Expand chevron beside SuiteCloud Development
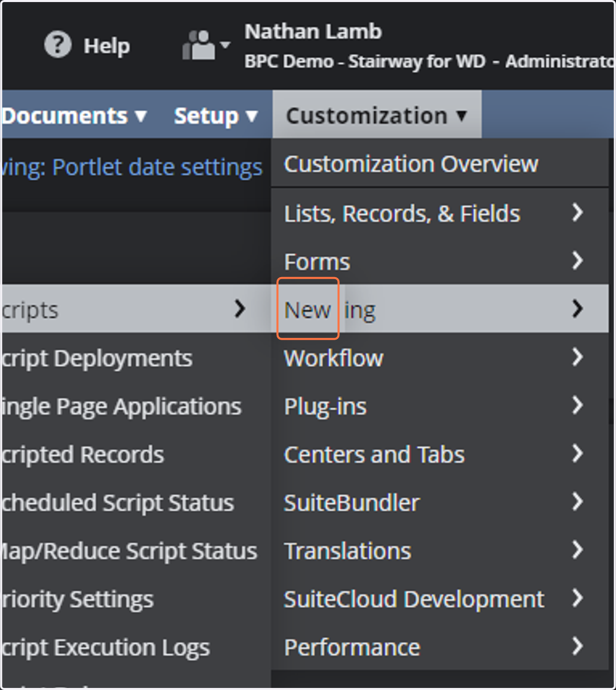 tap(577, 598)
